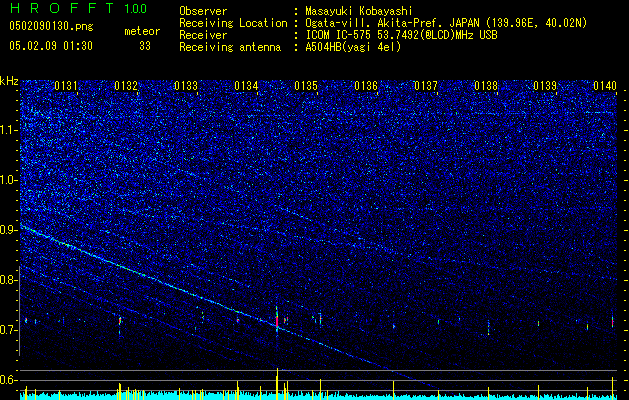Screen dimensions: 629x400
Task: Click the 0140 time marker
Action: point(605,86)
